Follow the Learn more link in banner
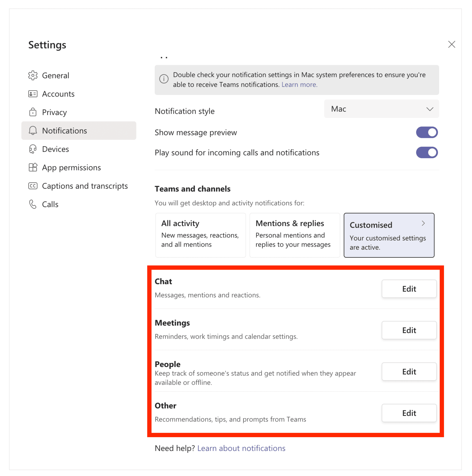 [299, 85]
